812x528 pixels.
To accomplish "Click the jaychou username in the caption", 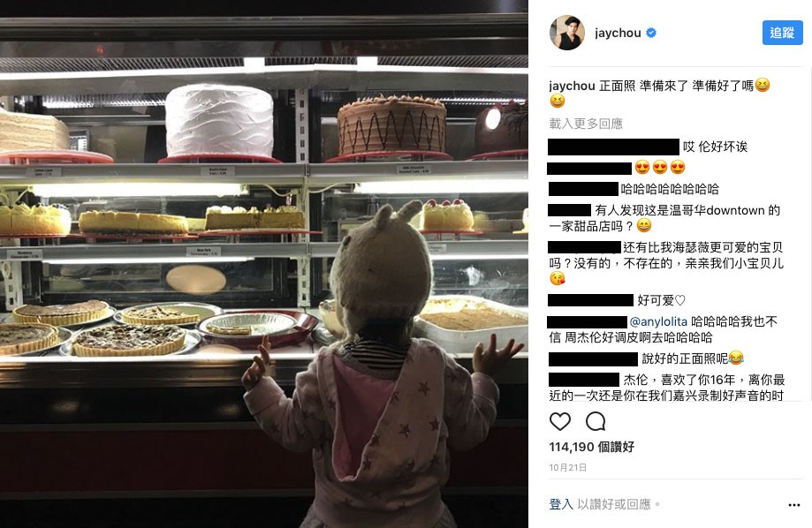I will pyautogui.click(x=572, y=86).
